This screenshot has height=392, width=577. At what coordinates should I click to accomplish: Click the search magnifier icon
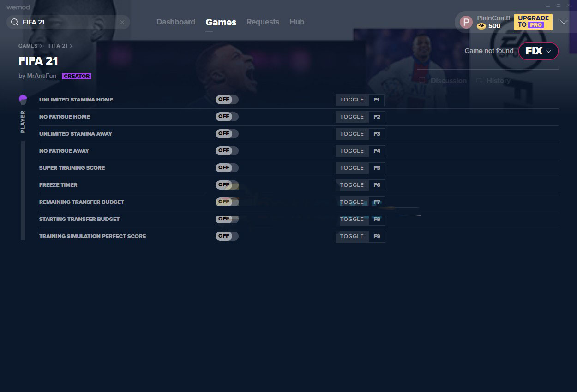[14, 22]
